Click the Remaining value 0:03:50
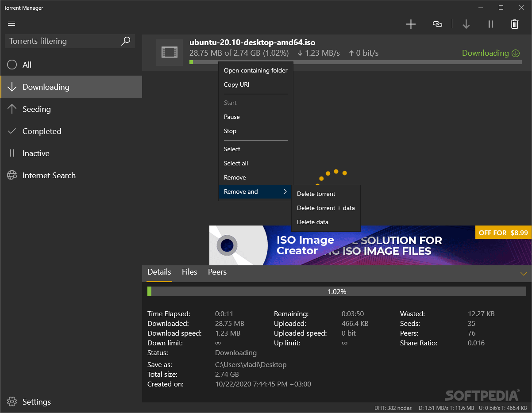This screenshot has height=413, width=532. pyautogui.click(x=352, y=314)
